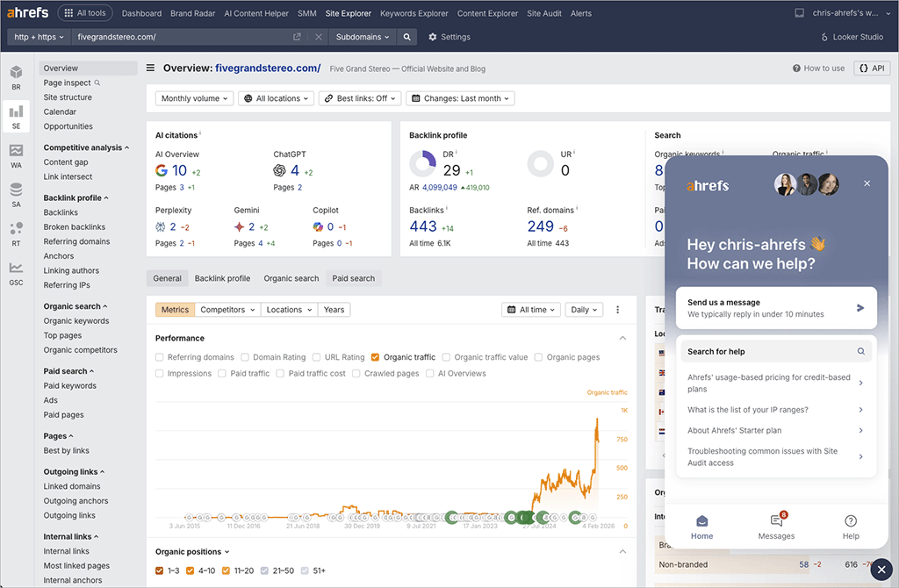Open Brand Radar from left icon rail
899x588 pixels.
click(16, 77)
